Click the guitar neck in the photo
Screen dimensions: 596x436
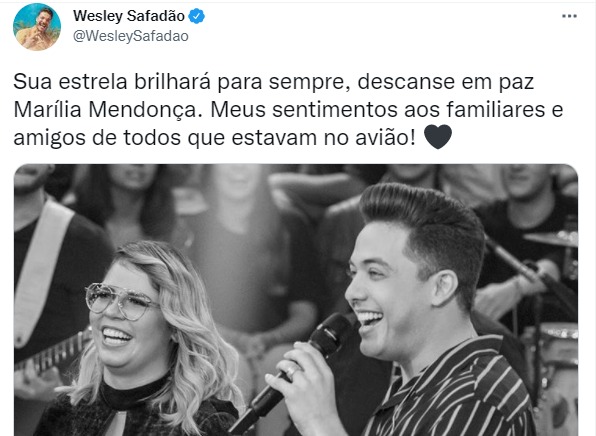pos(53,352)
